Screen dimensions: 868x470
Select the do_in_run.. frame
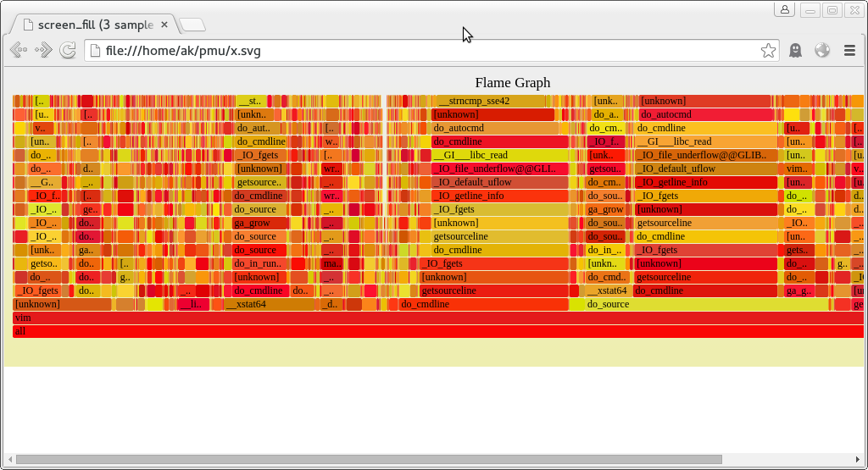(259, 263)
